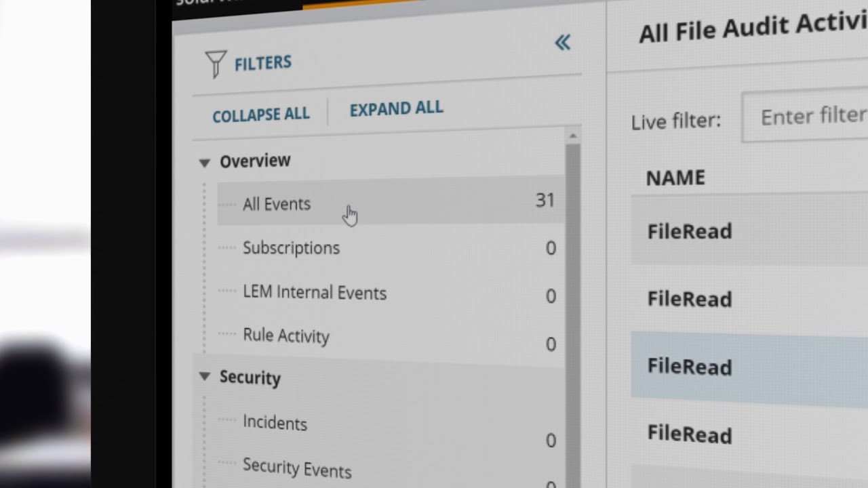Viewport: 868px width, 488px height.
Task: Click the Overview group label
Action: (255, 161)
